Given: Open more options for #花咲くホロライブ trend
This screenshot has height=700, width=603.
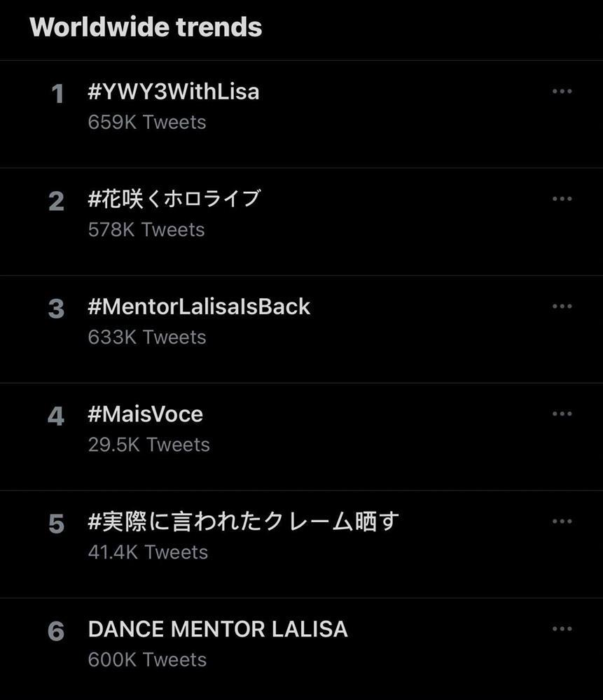Looking at the screenshot, I should coord(562,199).
